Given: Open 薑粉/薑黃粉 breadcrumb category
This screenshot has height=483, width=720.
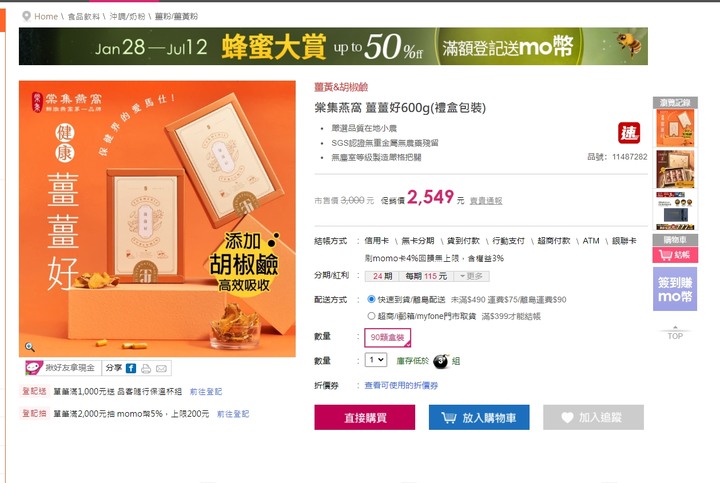Looking at the screenshot, I should [176, 17].
